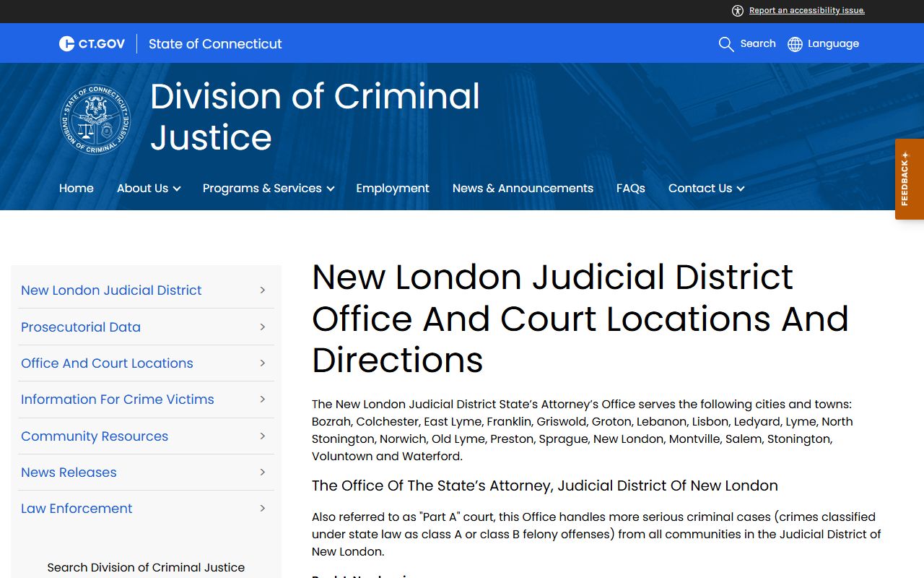This screenshot has width=924, height=578.
Task: Expand the Programs & Services menu
Action: (269, 189)
